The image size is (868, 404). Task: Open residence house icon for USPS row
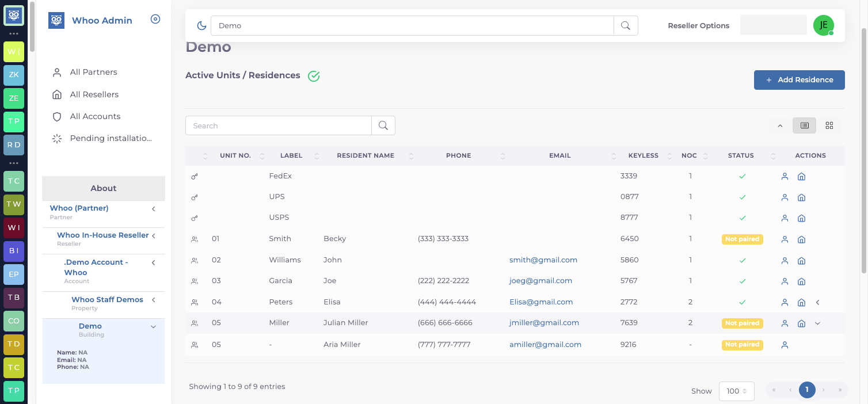point(801,218)
